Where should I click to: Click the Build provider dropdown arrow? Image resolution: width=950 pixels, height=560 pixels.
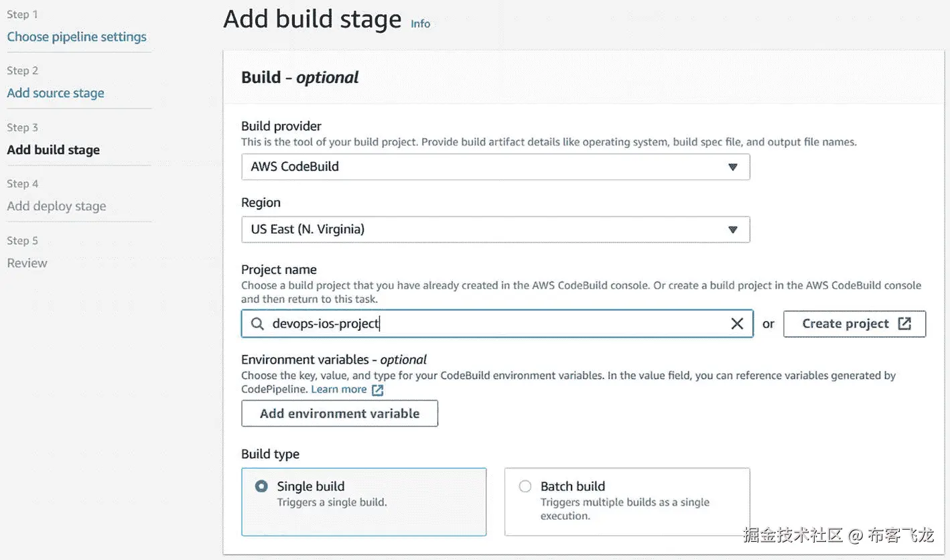pyautogui.click(x=733, y=167)
